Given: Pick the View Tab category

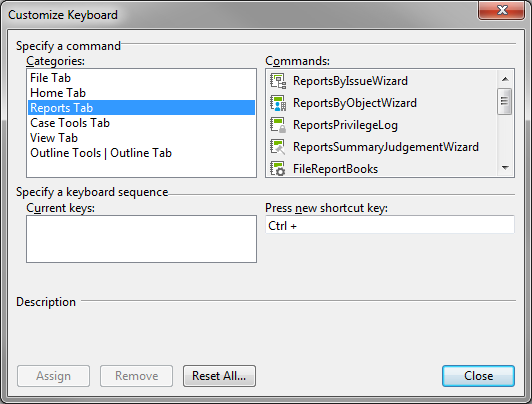Looking at the screenshot, I should pos(141,138).
